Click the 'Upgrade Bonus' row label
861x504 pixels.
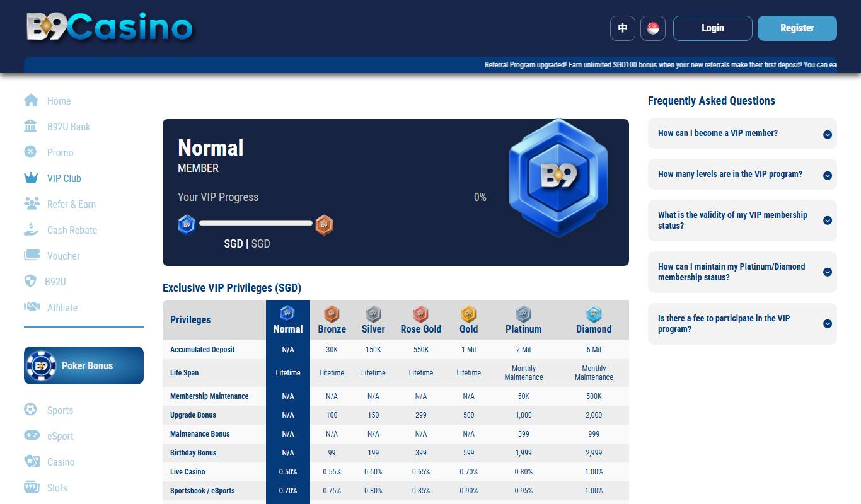(193, 415)
